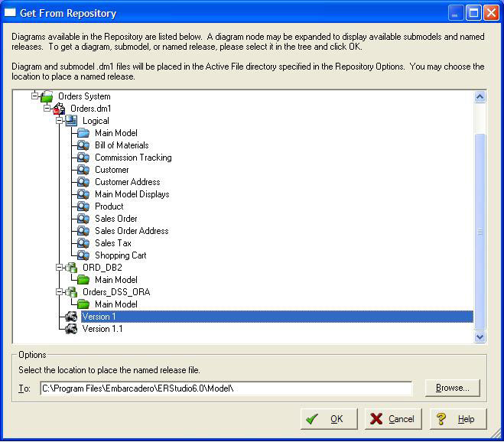
Task: Click the blue folder icon beside Logical Main Model
Action: click(x=83, y=133)
